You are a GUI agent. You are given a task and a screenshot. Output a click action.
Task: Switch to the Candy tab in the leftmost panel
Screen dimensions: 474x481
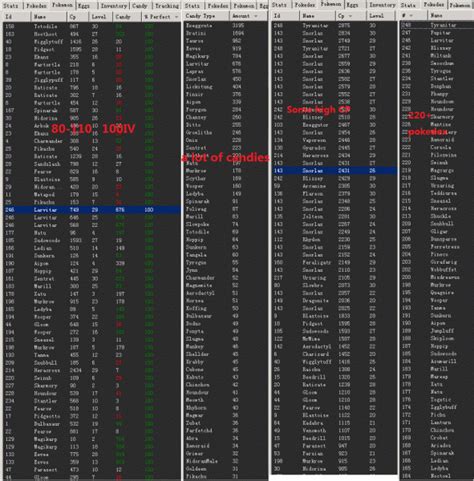140,6
